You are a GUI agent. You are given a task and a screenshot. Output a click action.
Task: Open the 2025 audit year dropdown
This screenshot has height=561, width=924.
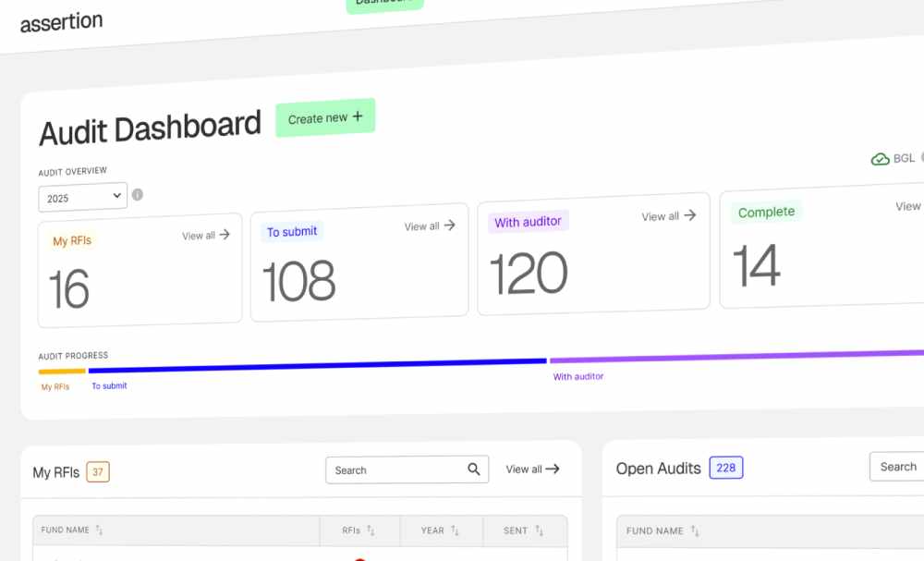click(x=82, y=197)
